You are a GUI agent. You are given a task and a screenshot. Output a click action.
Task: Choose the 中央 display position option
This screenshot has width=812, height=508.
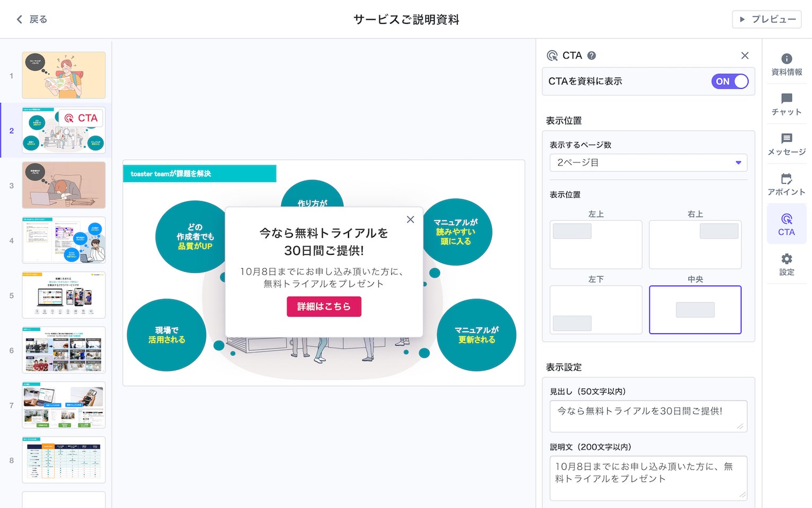[695, 309]
